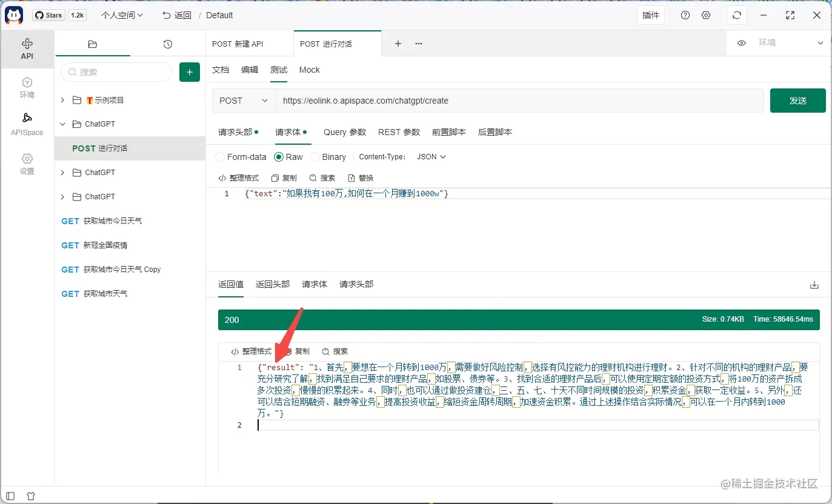The height and width of the screenshot is (504, 832).
Task: Click the 插件 button
Action: (651, 15)
